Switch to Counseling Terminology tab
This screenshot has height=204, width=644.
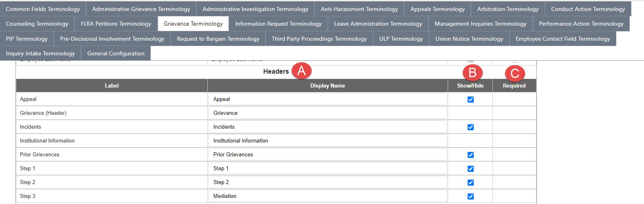37,24
